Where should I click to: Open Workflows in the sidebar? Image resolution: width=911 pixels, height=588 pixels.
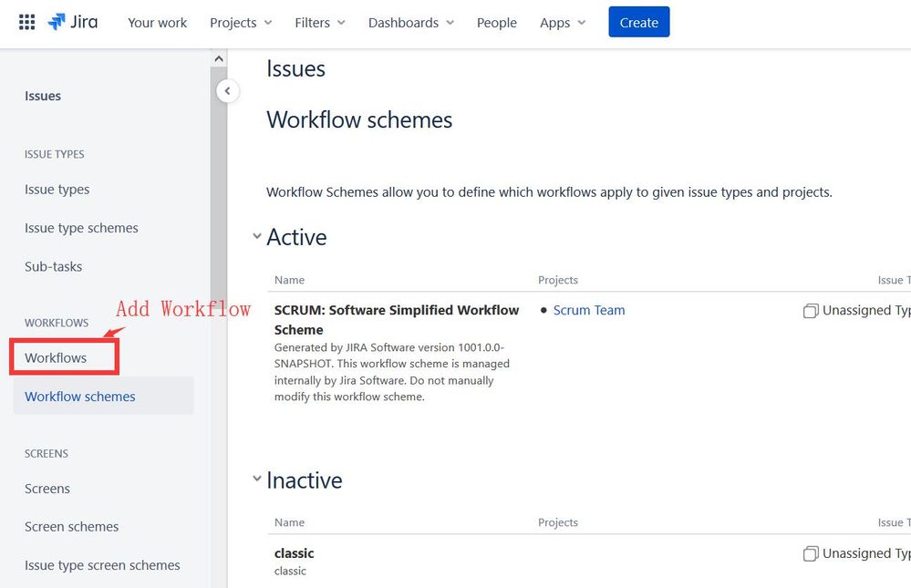click(x=56, y=358)
